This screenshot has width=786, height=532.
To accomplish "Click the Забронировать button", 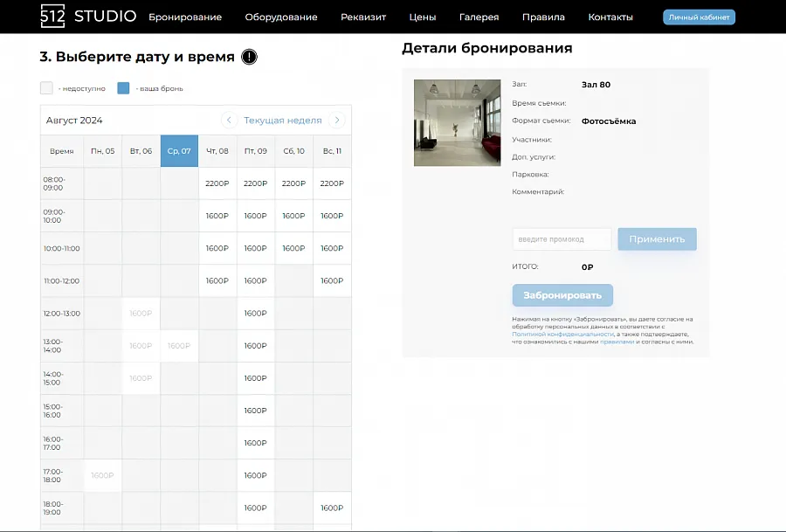I will click(x=562, y=295).
